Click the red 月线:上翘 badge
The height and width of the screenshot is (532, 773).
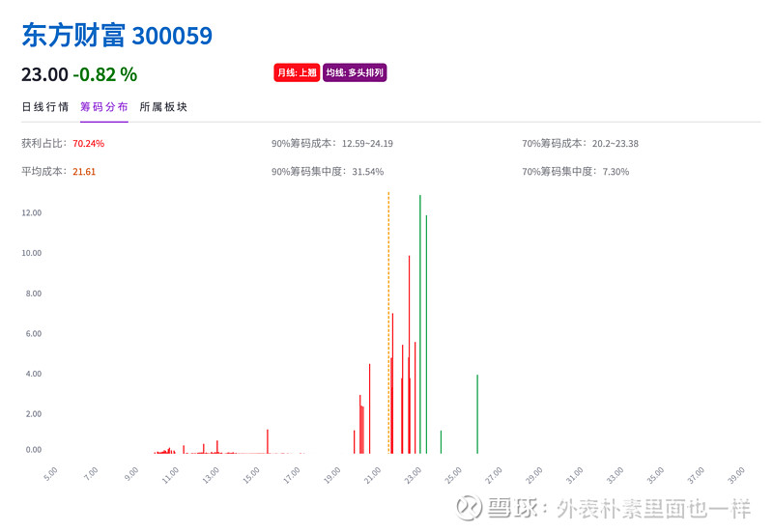(297, 73)
